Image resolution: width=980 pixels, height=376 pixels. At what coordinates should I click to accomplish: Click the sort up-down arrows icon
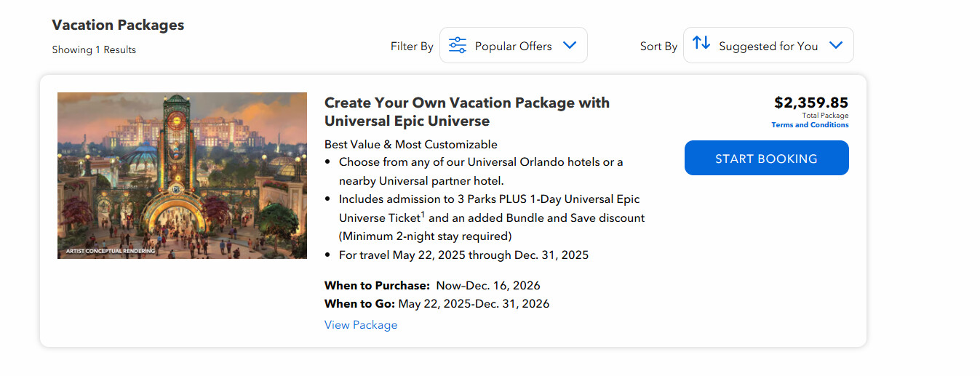701,44
